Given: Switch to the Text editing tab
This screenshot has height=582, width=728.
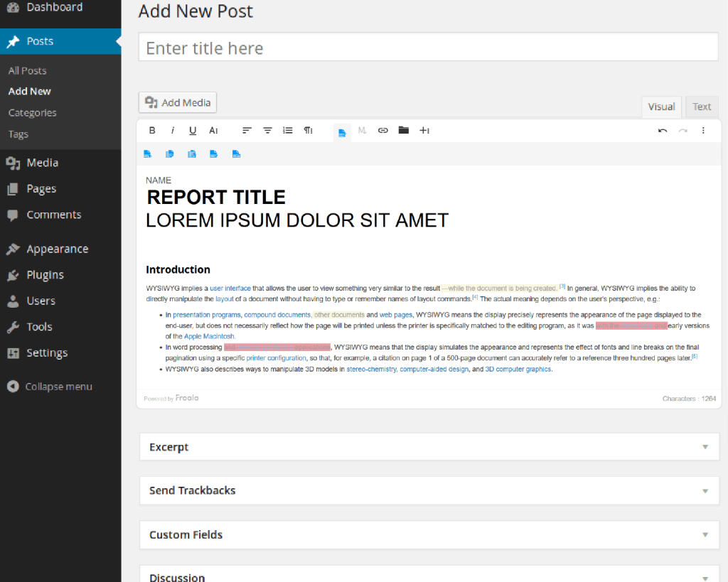Looking at the screenshot, I should (702, 106).
